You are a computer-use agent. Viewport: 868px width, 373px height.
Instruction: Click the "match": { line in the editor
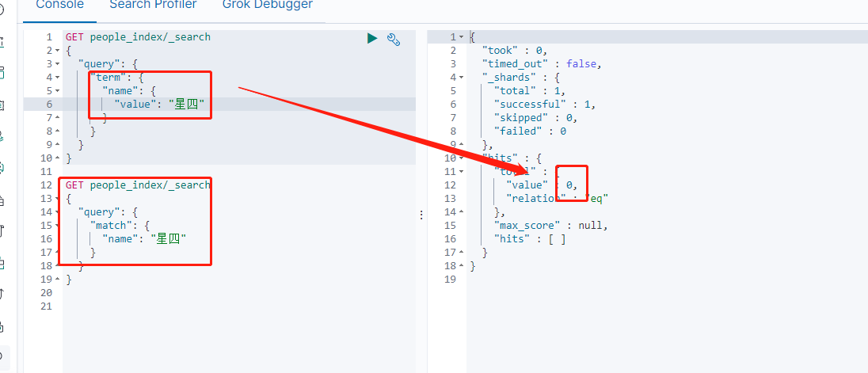[120, 226]
